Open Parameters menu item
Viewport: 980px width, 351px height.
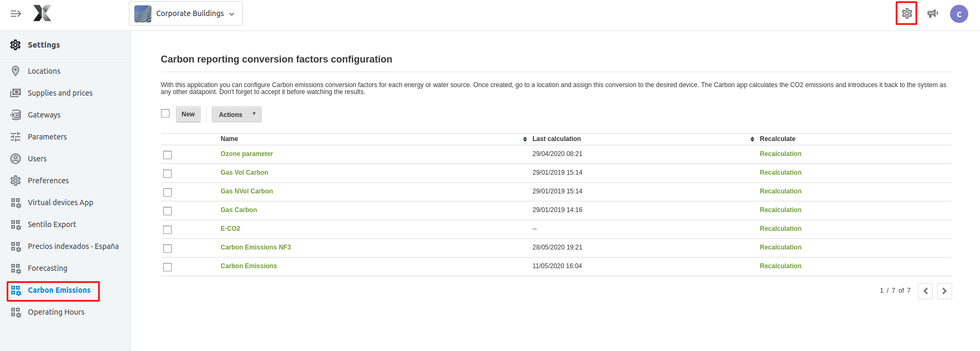47,137
